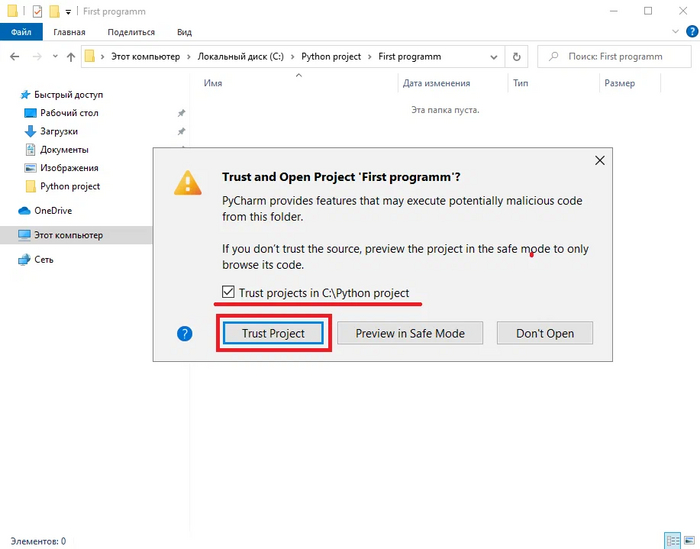The image size is (700, 549).
Task: Click the Trust Project button
Action: pyautogui.click(x=273, y=333)
